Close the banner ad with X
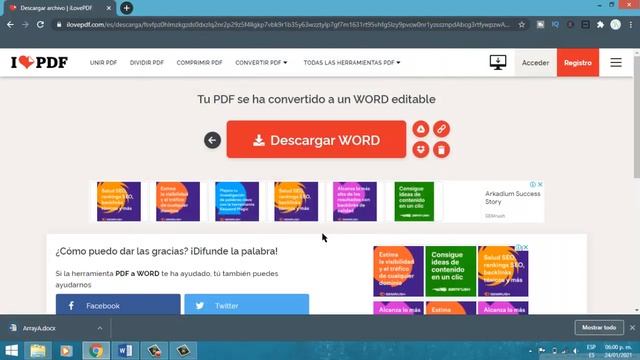640x360 pixels. pyautogui.click(x=540, y=184)
